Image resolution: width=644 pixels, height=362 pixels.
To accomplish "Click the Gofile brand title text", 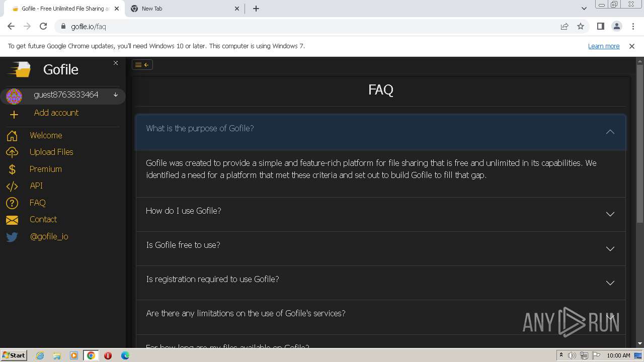I will point(61,69).
